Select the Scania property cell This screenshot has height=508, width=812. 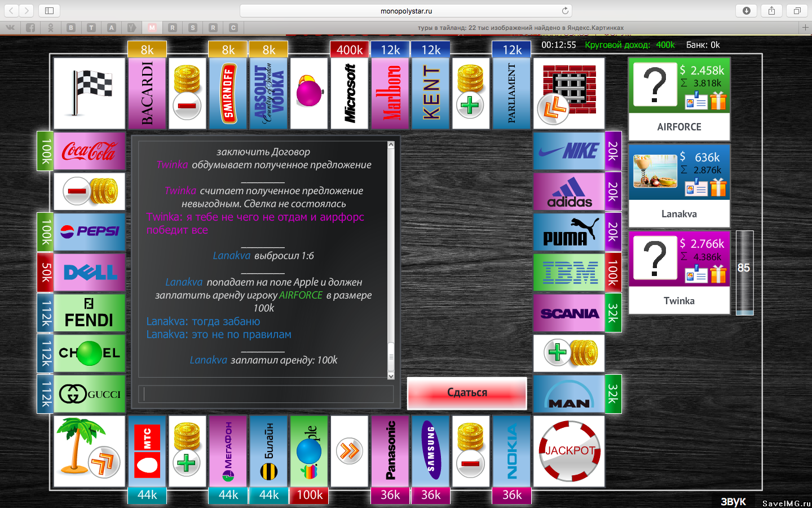pos(570,314)
